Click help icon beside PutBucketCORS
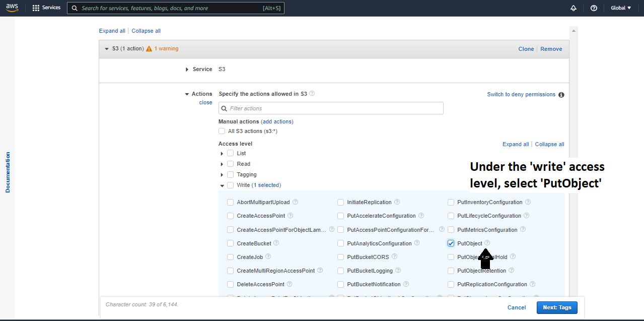Viewport: 644px width, 321px height. click(395, 257)
